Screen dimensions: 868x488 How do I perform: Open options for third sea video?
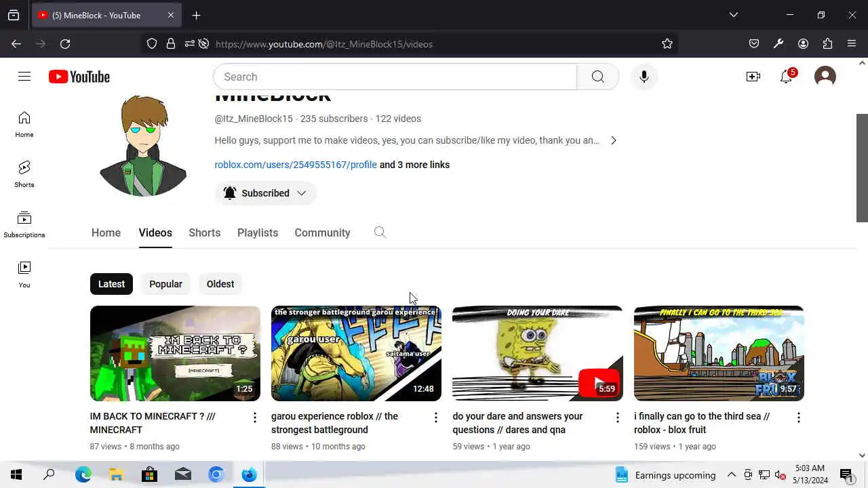[798, 418]
